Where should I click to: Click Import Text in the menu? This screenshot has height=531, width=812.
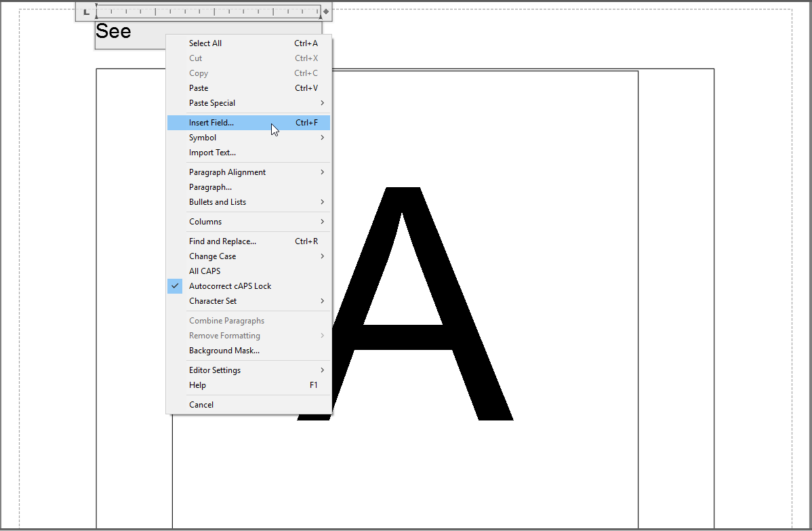tap(211, 152)
